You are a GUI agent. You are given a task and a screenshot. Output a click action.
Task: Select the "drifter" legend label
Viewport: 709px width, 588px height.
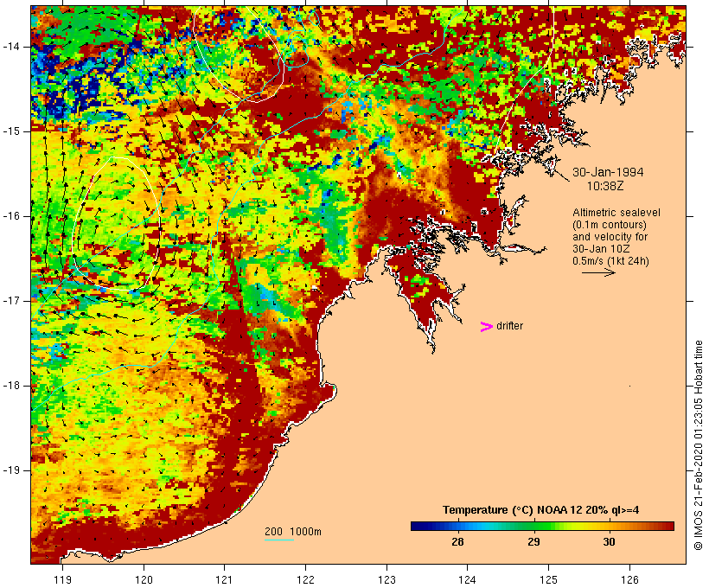[x=509, y=326]
